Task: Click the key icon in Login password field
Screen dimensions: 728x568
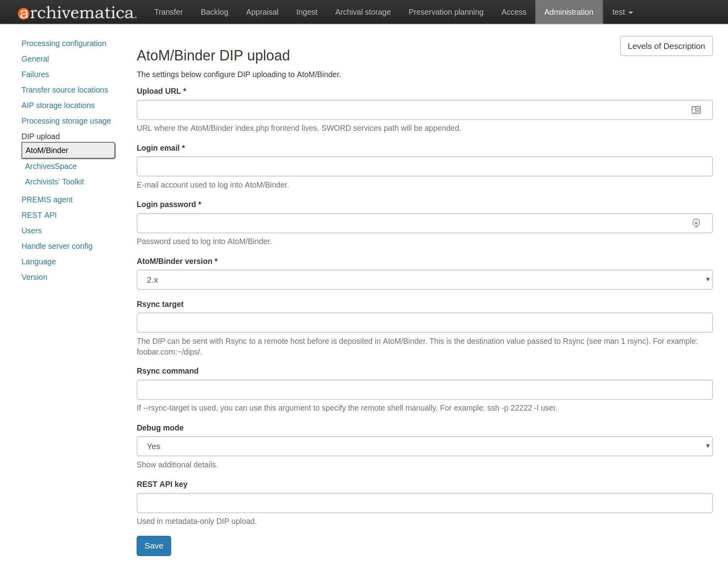Action: coord(696,223)
